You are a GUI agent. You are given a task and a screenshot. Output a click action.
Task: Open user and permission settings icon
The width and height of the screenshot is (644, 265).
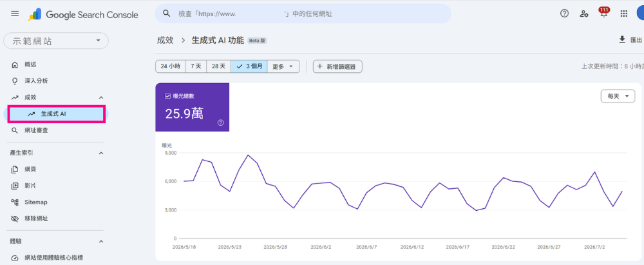click(x=584, y=14)
